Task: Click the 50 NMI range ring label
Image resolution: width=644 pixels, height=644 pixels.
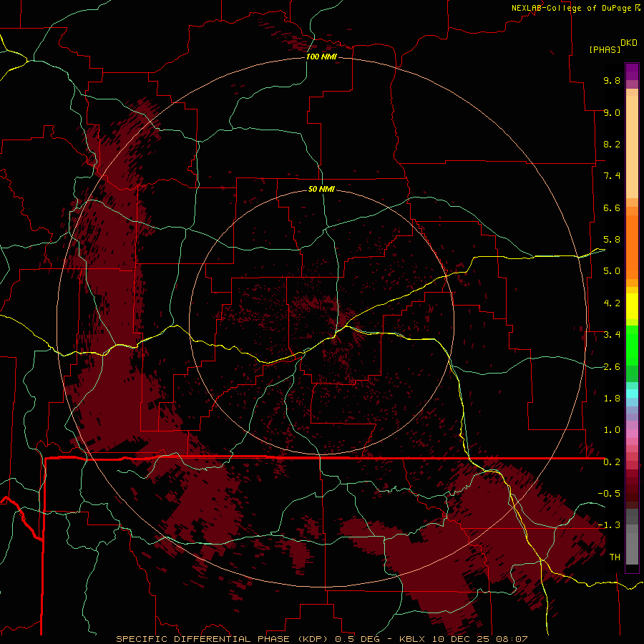Action: point(321,189)
